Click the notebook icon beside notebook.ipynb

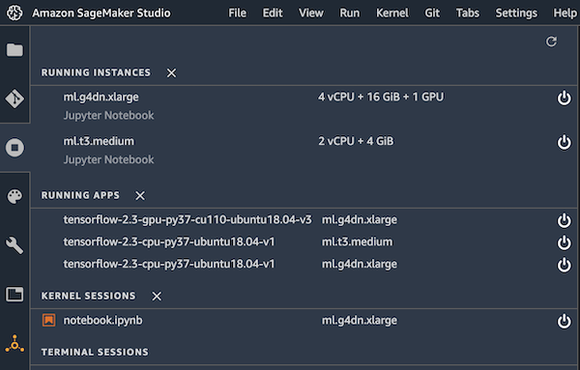[x=49, y=320]
